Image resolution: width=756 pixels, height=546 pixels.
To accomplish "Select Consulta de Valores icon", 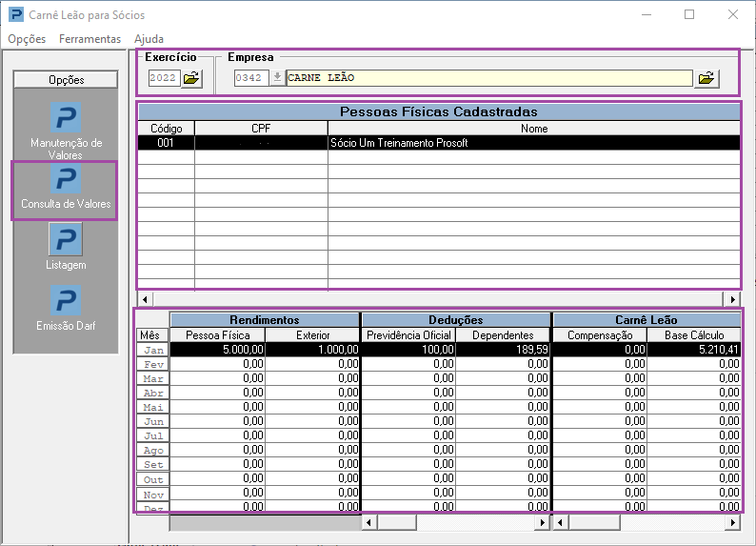I will point(66,179).
